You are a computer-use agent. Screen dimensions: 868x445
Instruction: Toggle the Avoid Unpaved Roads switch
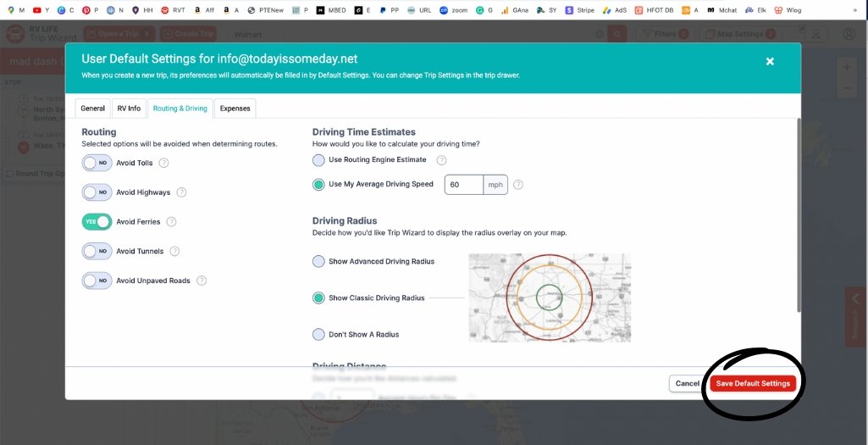point(97,281)
